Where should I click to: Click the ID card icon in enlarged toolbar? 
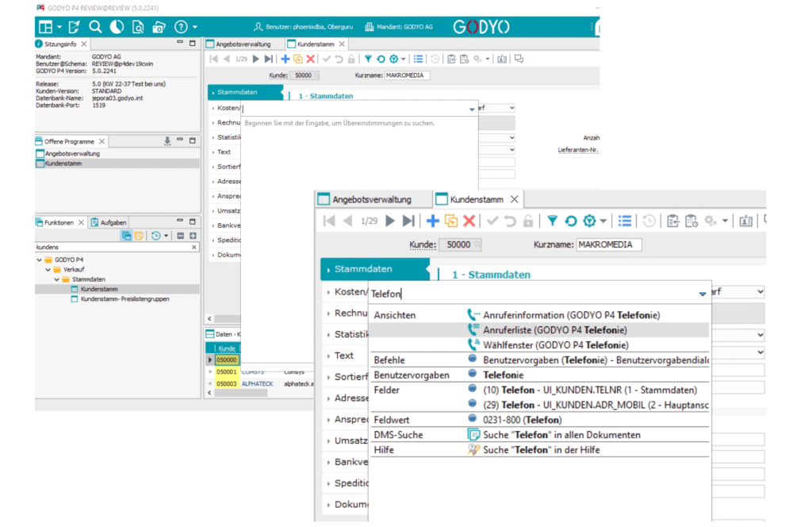745,221
